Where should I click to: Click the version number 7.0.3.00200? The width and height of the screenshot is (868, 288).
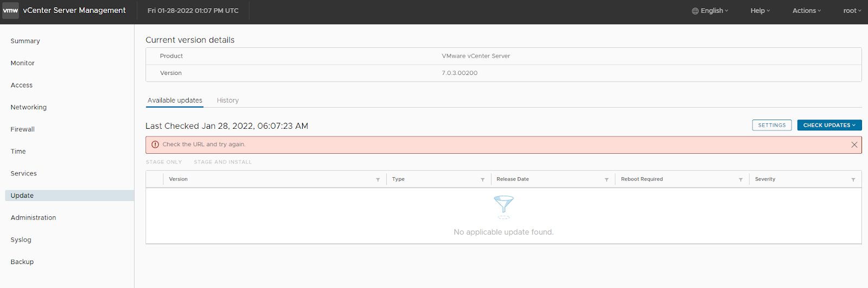459,73
